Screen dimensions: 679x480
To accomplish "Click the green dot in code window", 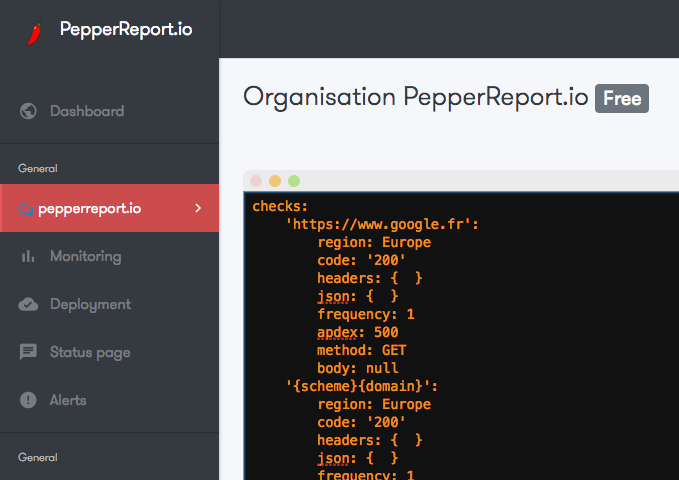I will (x=294, y=181).
